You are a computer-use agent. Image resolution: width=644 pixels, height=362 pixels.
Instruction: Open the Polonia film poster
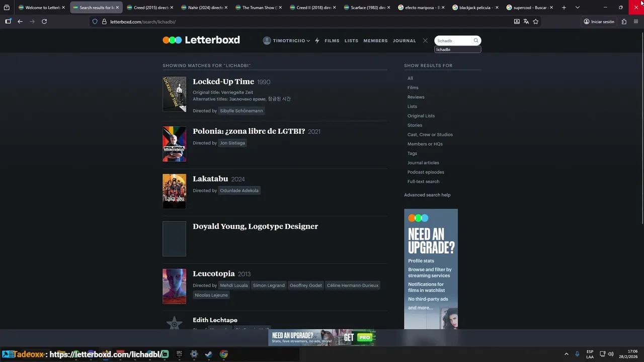174,144
